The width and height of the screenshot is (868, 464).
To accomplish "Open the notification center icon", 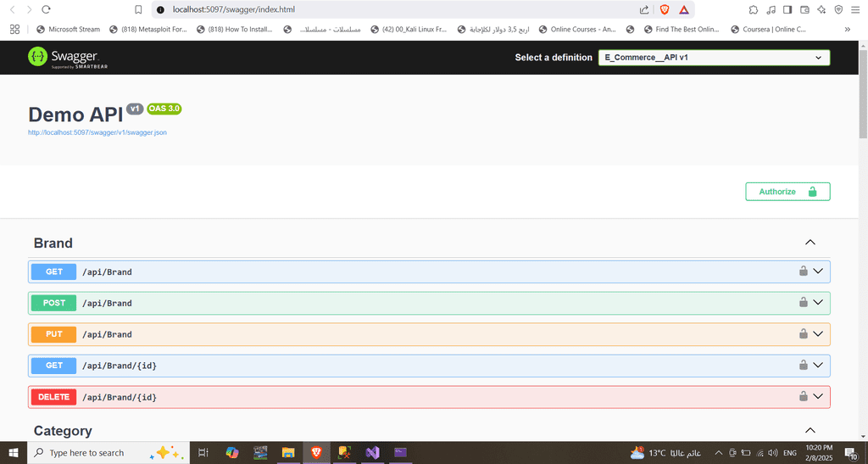I will click(x=852, y=454).
